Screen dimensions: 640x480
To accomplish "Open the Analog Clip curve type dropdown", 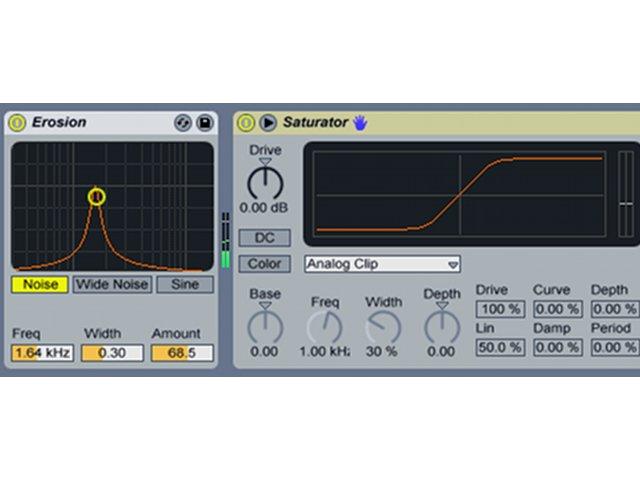I will pyautogui.click(x=382, y=264).
